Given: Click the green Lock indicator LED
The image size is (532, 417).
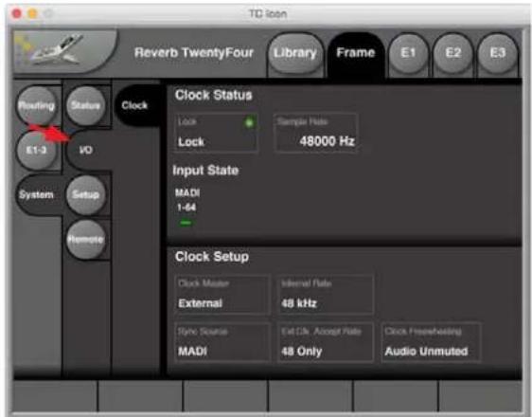Looking at the screenshot, I should point(249,122).
